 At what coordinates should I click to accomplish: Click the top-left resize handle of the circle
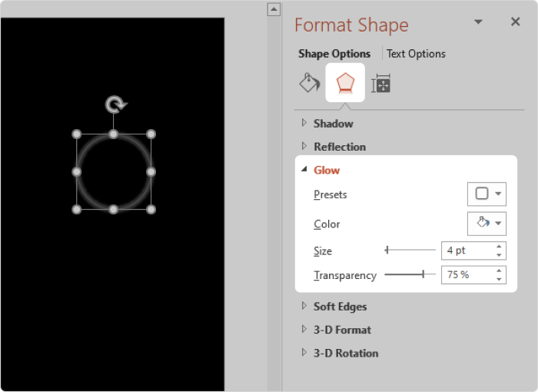point(77,134)
